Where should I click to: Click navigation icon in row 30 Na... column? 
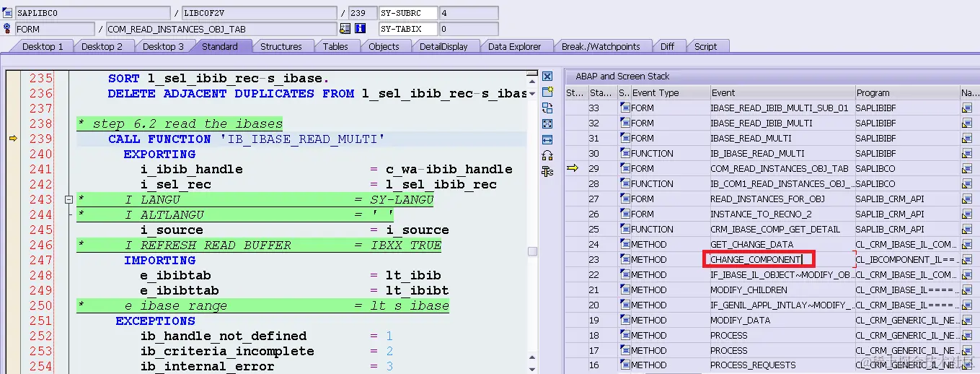point(966,154)
